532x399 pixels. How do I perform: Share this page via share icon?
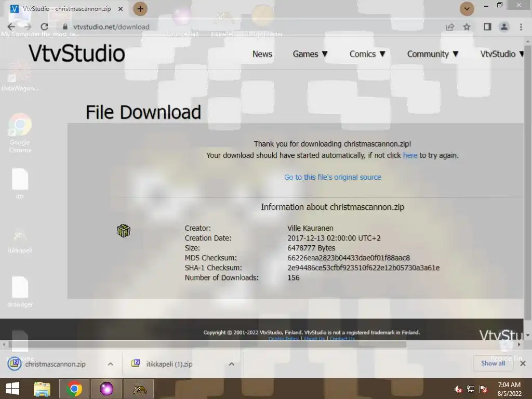(x=450, y=27)
